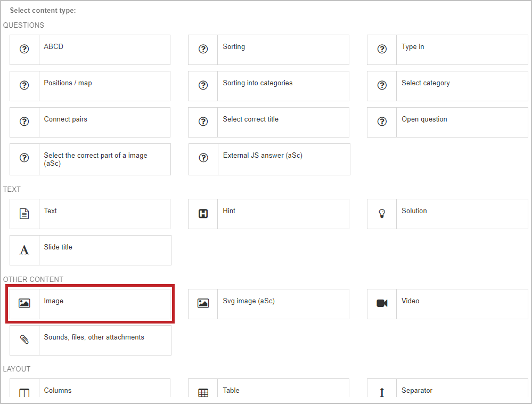Screen dimensions: 532x404
Task: Choose the Sorting question type
Action: coord(269,50)
